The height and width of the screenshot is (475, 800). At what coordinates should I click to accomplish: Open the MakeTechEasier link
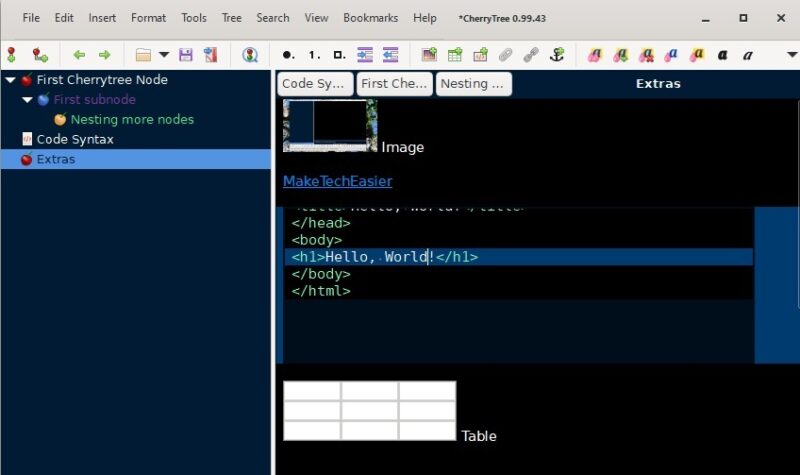338,181
